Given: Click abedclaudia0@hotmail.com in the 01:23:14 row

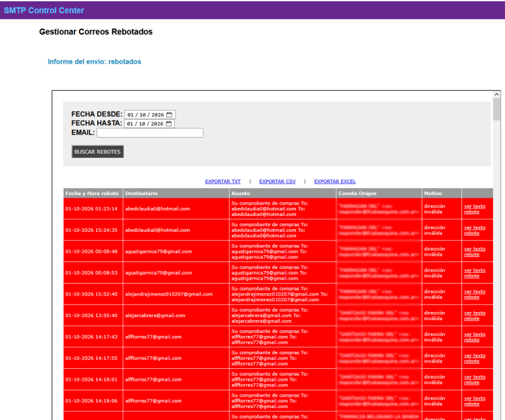Looking at the screenshot, I should tap(157, 208).
